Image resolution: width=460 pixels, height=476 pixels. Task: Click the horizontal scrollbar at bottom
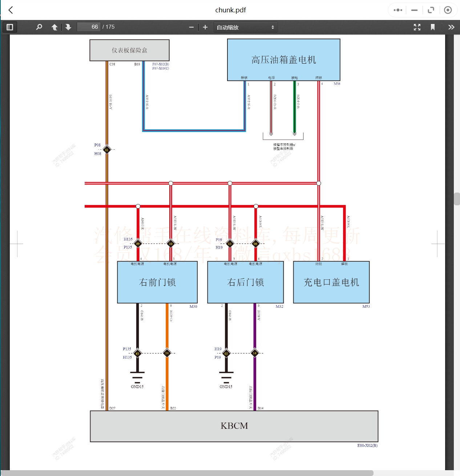click(187, 473)
